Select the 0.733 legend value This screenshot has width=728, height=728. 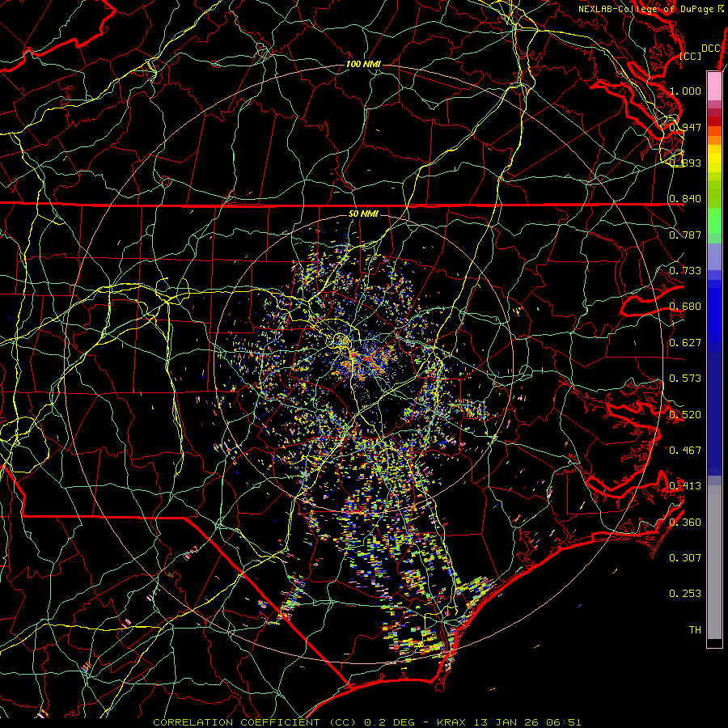point(685,271)
